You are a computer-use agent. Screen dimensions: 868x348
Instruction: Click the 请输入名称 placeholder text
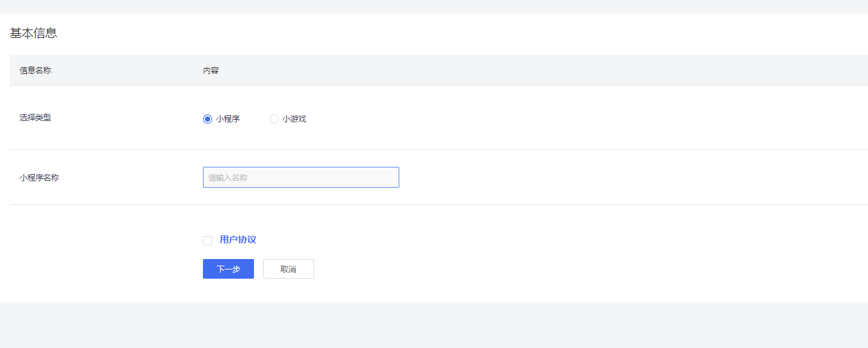click(x=228, y=177)
